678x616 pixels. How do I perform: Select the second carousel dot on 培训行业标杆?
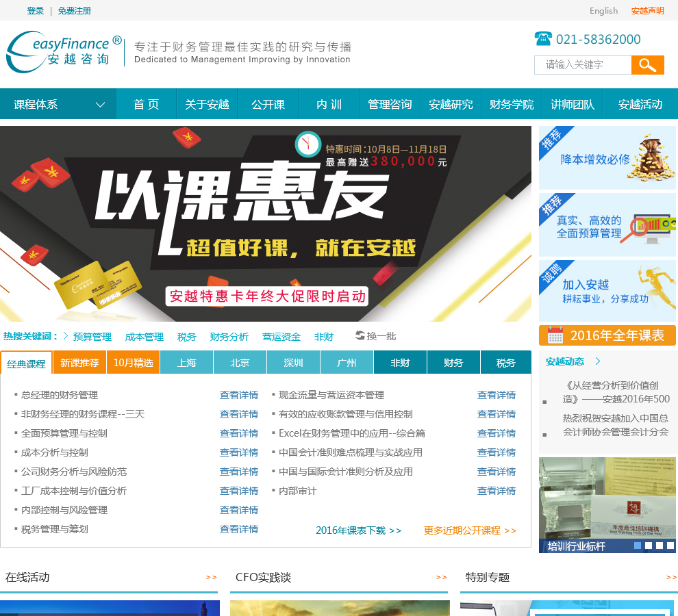[x=648, y=546]
